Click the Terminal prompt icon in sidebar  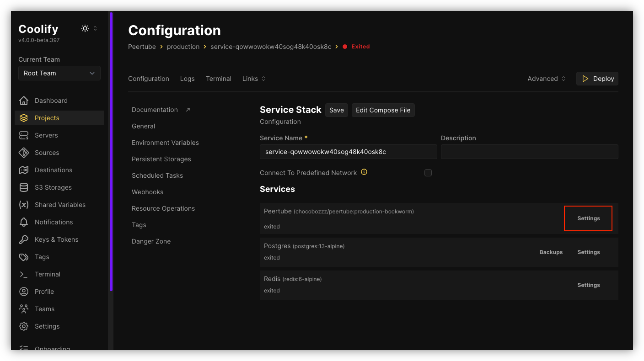(24, 274)
